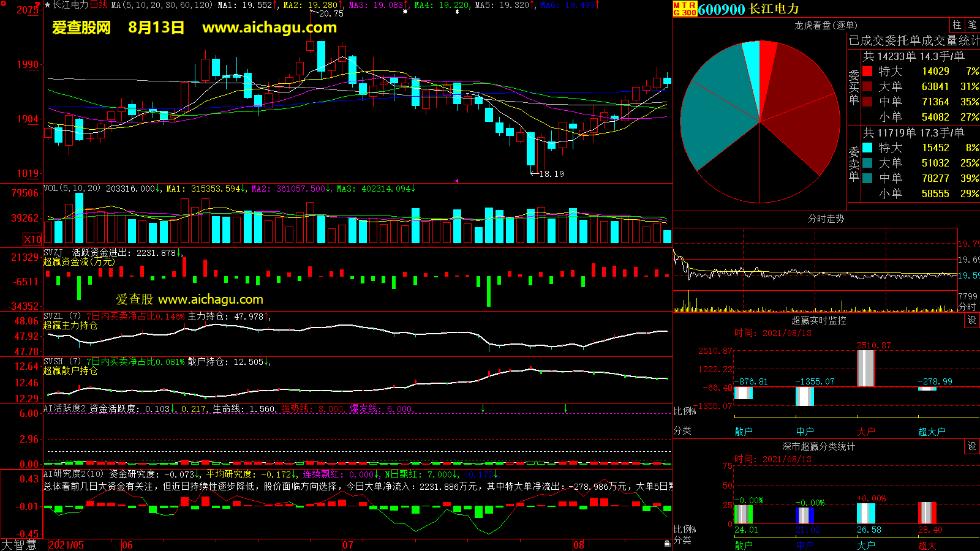Switch to 笔 tick display mode
The image size is (980, 551).
(x=972, y=25)
